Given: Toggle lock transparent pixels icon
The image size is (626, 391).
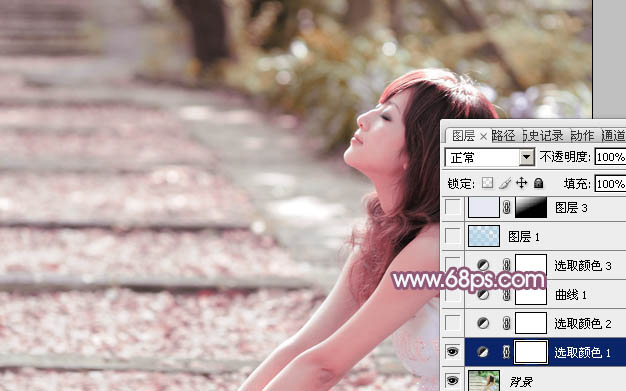Looking at the screenshot, I should pos(487,183).
